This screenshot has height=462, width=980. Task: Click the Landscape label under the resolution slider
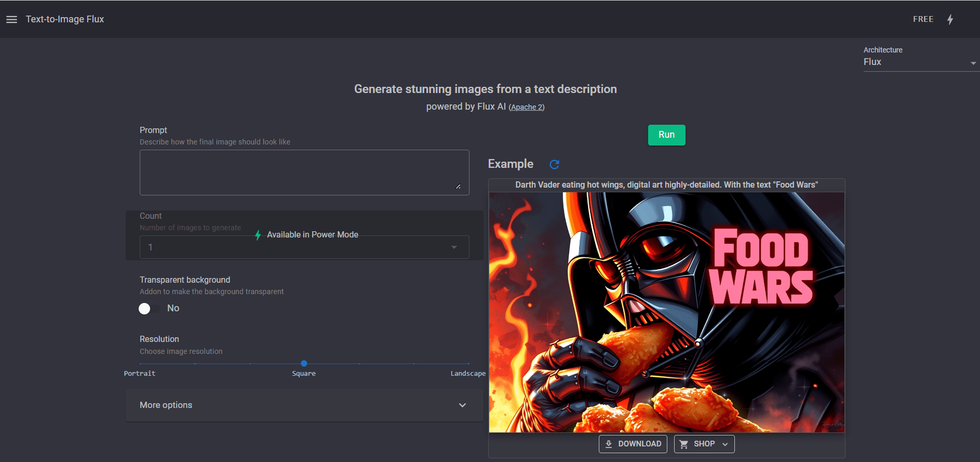pos(467,374)
